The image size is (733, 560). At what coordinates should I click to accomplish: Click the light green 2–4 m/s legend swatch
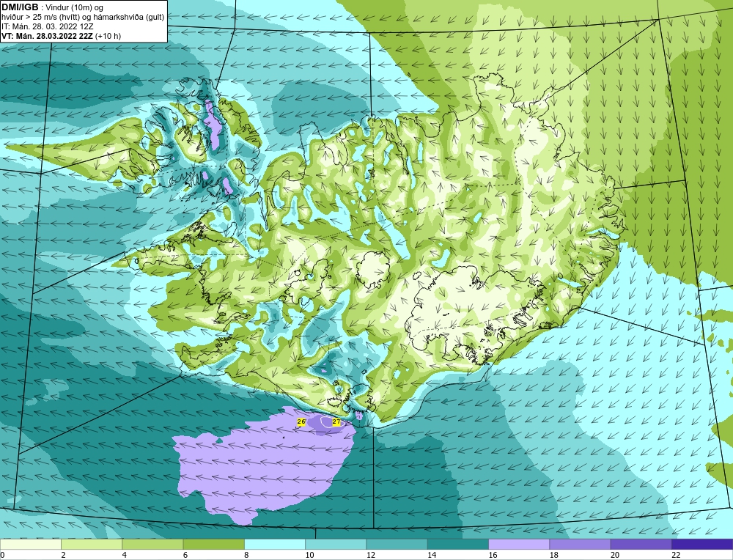[x=92, y=544]
